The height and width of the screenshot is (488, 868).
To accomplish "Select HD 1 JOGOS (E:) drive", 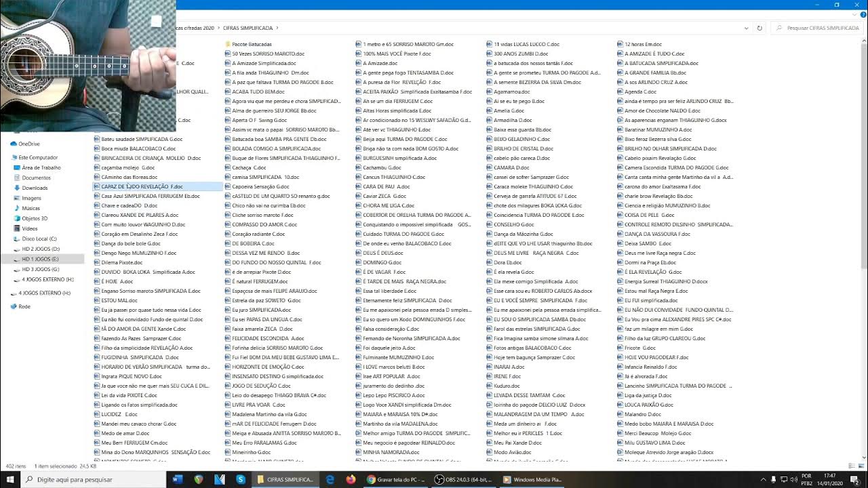I will (41, 259).
